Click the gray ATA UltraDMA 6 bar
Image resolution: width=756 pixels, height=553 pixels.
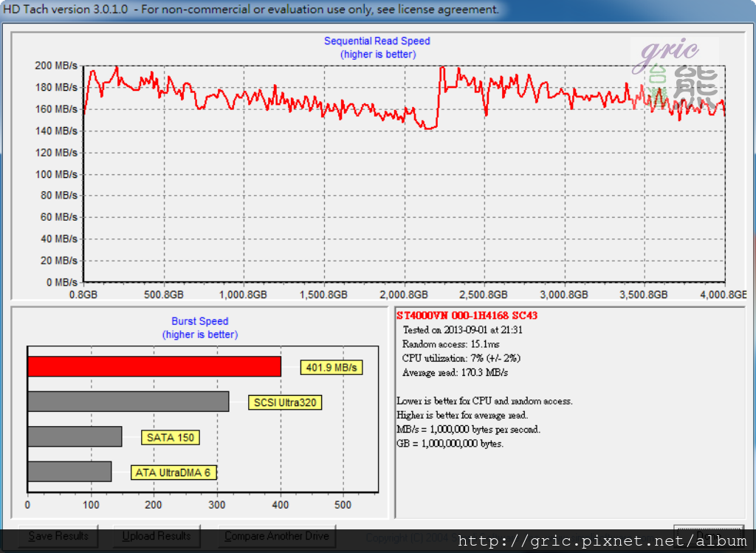(x=69, y=472)
